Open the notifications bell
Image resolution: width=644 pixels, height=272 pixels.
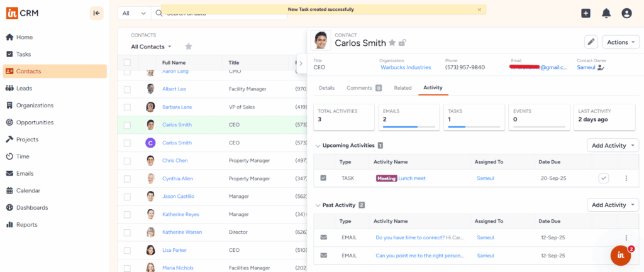click(606, 13)
